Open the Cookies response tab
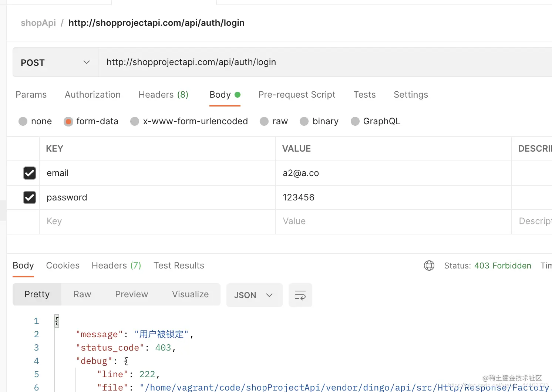This screenshot has height=392, width=552. pyautogui.click(x=63, y=266)
